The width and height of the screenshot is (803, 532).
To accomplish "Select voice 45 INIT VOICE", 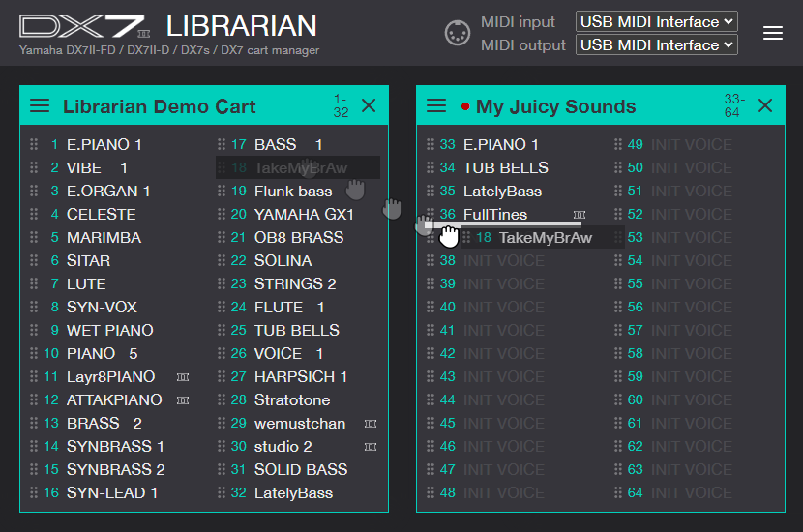I will (x=504, y=423).
